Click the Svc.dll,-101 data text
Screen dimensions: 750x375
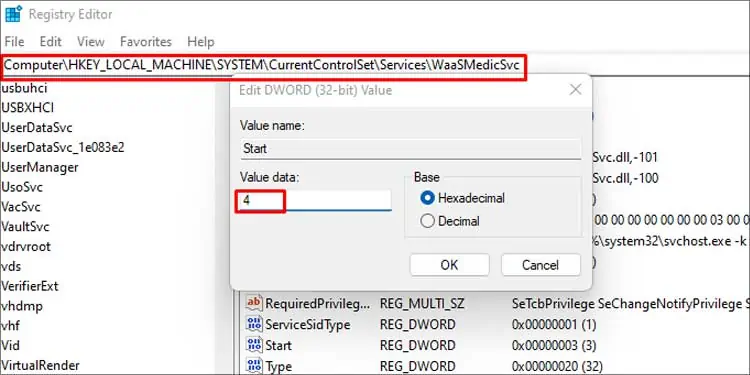625,157
